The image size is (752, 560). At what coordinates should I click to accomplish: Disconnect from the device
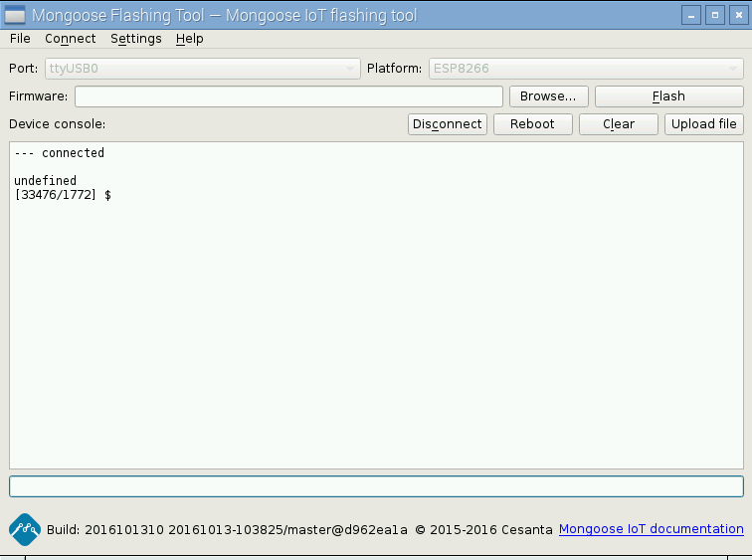(447, 124)
